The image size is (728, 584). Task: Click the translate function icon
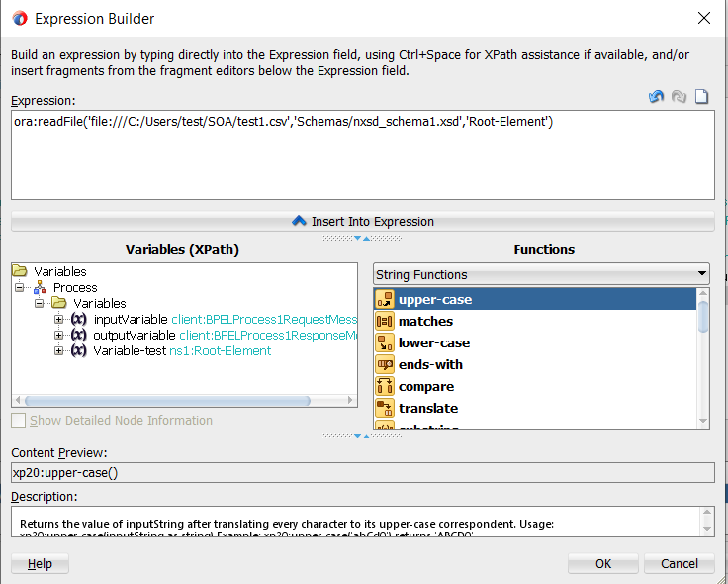coord(385,409)
